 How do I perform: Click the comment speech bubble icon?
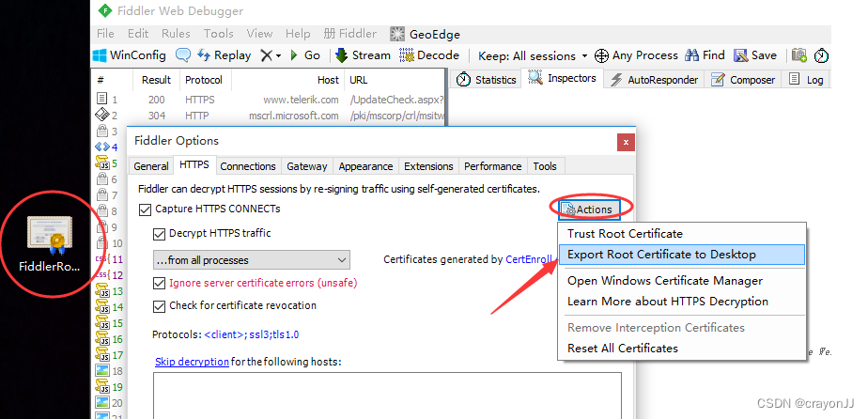[x=183, y=55]
